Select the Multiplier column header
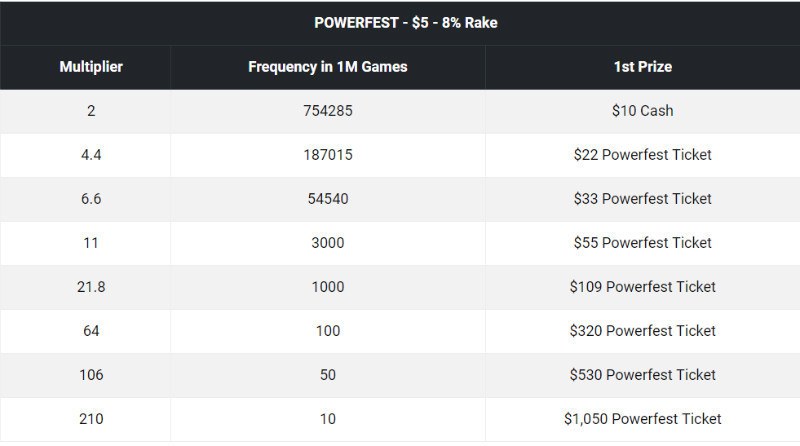Image resolution: width=800 pixels, height=446 pixels. [x=91, y=67]
